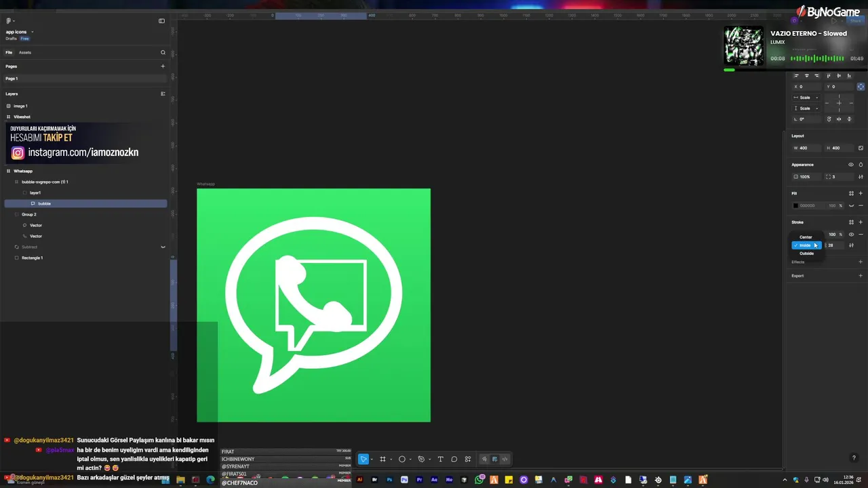
Task: Select the Ellipse shape tool
Action: pyautogui.click(x=401, y=459)
